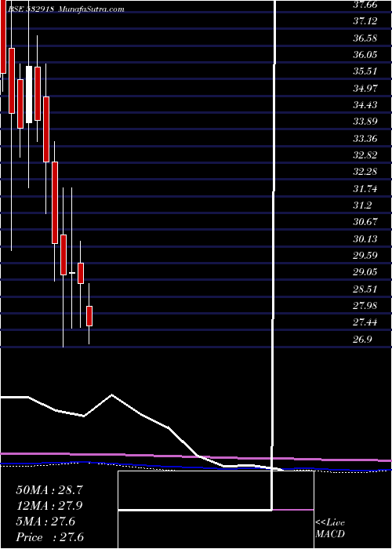Screen dimensions: 392x549
Task: Click the 29.59 price axis label
Action: pyautogui.click(x=365, y=256)
